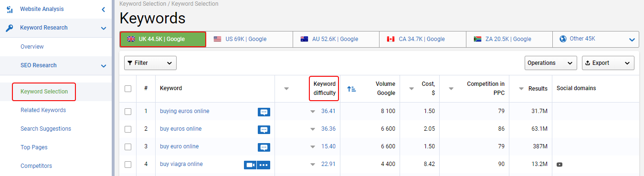Tick the checkbox for 'buy euro online'
This screenshot has height=176, width=644.
pyautogui.click(x=128, y=147)
